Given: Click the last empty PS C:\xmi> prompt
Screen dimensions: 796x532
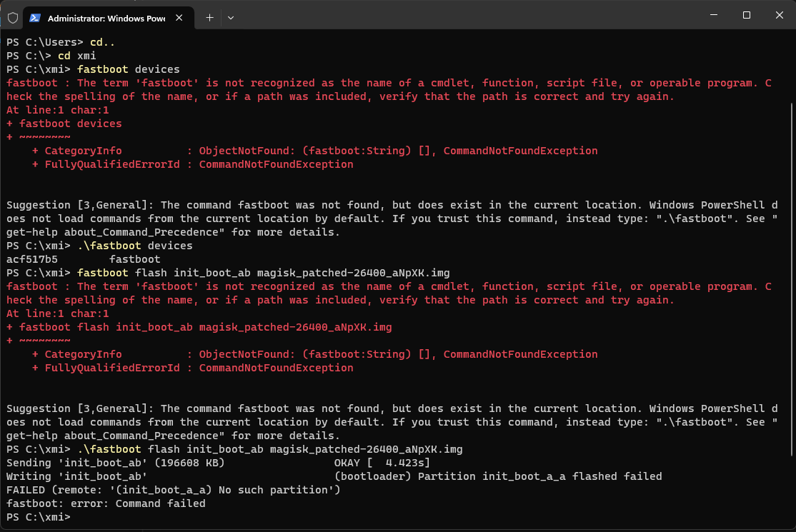Looking at the screenshot, I should pyautogui.click(x=39, y=517).
